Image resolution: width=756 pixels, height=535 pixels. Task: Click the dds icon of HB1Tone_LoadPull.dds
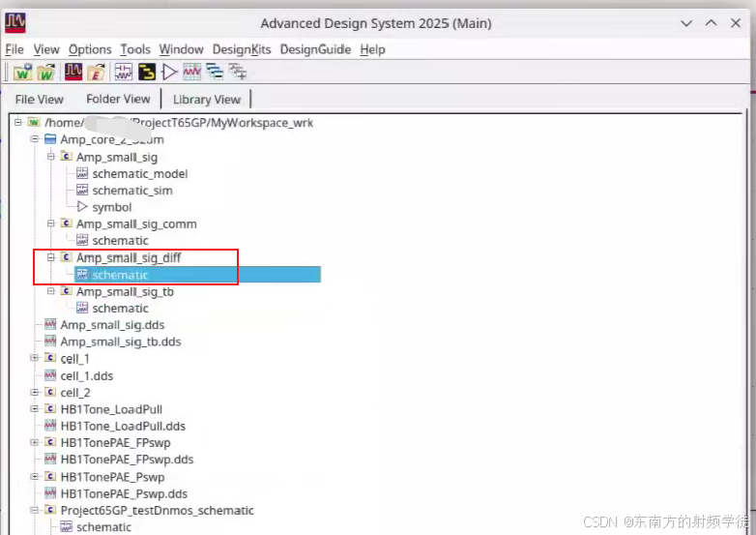tap(50, 426)
